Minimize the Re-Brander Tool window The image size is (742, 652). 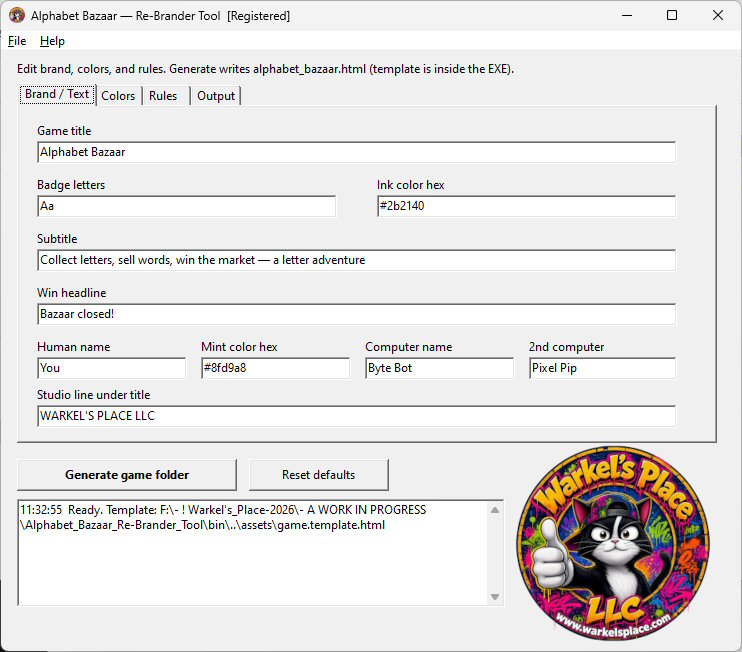click(627, 15)
